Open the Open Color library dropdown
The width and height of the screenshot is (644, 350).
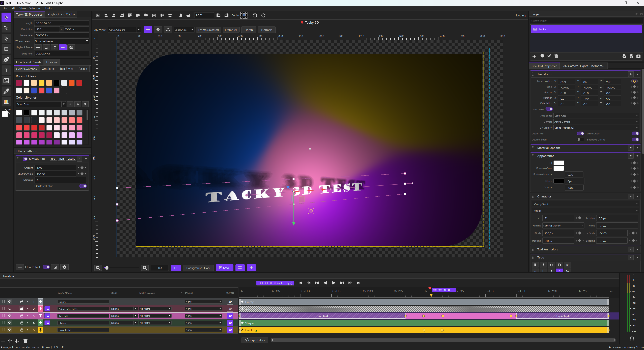pos(41,104)
